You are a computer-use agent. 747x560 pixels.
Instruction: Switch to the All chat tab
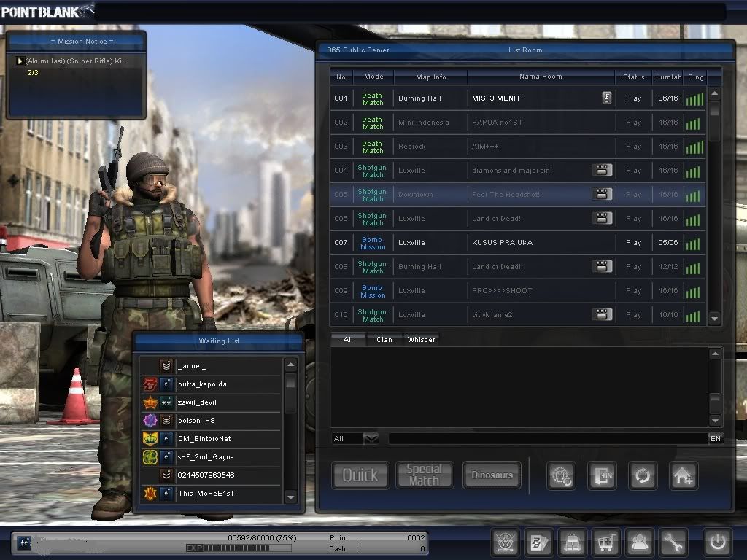click(348, 340)
